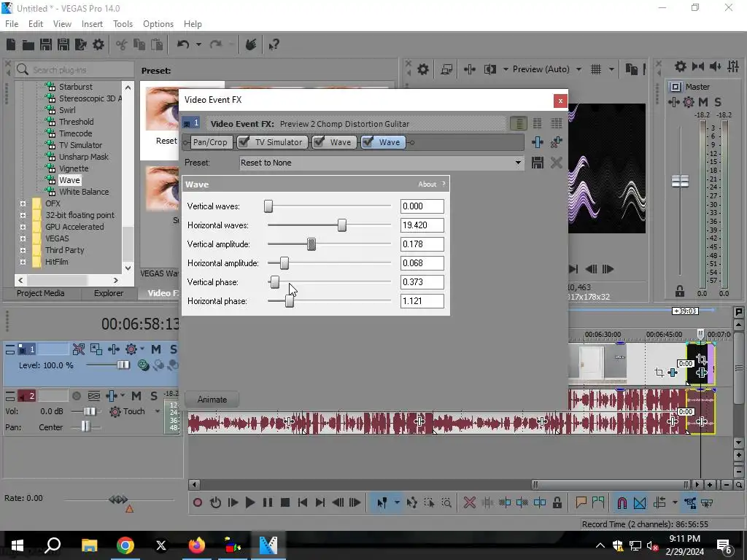Toggle the selected second Wave effect checkbox
Viewport: 747px width, 560px height.
pos(368,142)
